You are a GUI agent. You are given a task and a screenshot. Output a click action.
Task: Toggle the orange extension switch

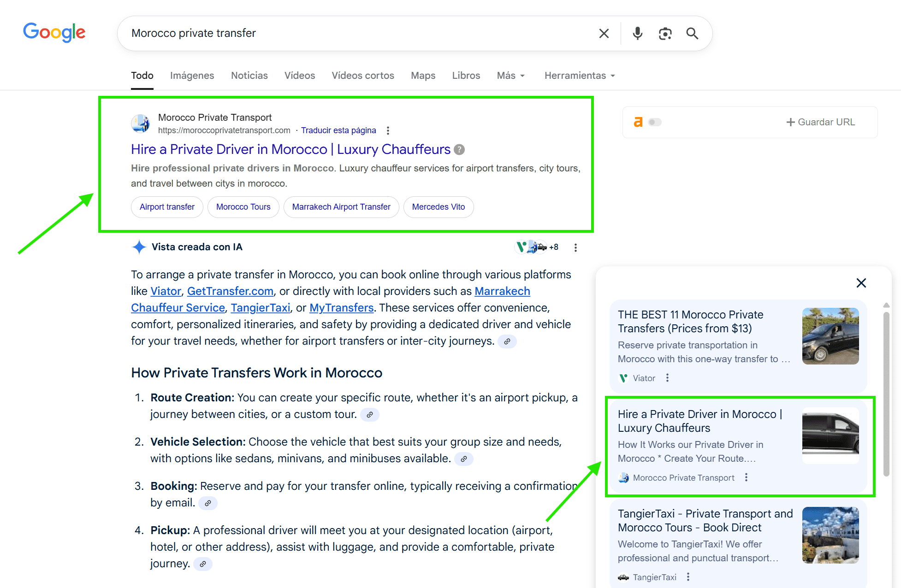tap(654, 122)
